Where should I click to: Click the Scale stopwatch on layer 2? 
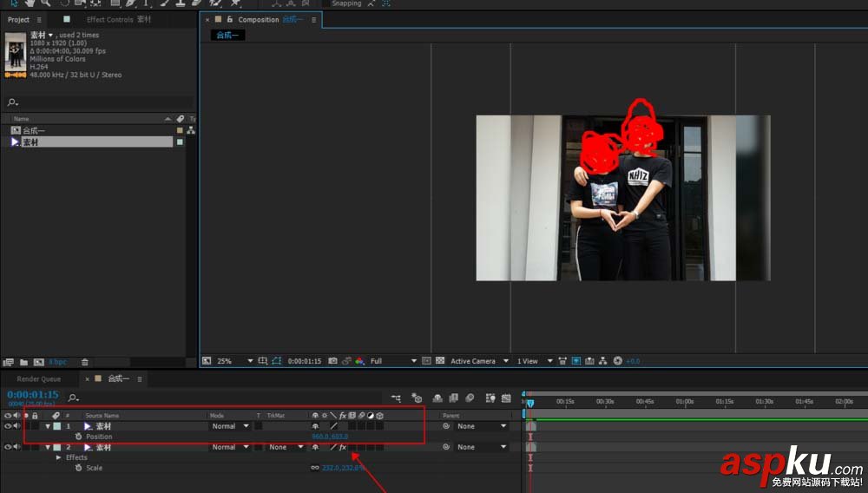coord(78,468)
